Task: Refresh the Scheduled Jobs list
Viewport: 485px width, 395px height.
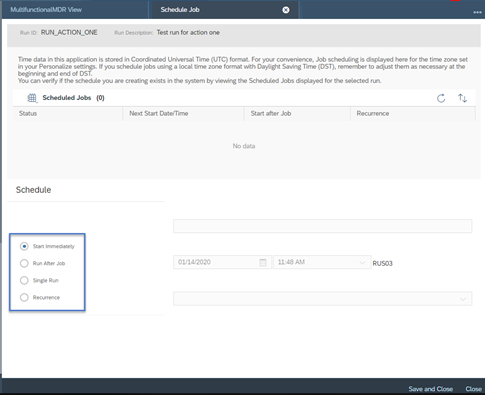Action: click(x=441, y=98)
